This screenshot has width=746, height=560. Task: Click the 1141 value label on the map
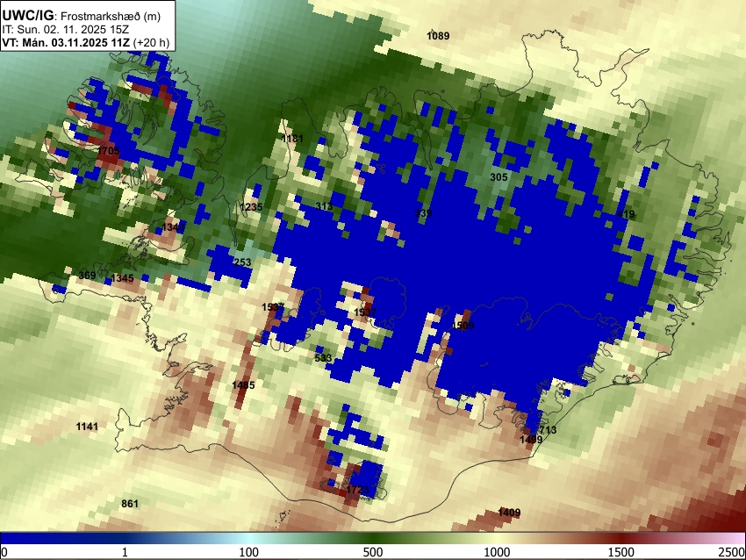click(87, 427)
